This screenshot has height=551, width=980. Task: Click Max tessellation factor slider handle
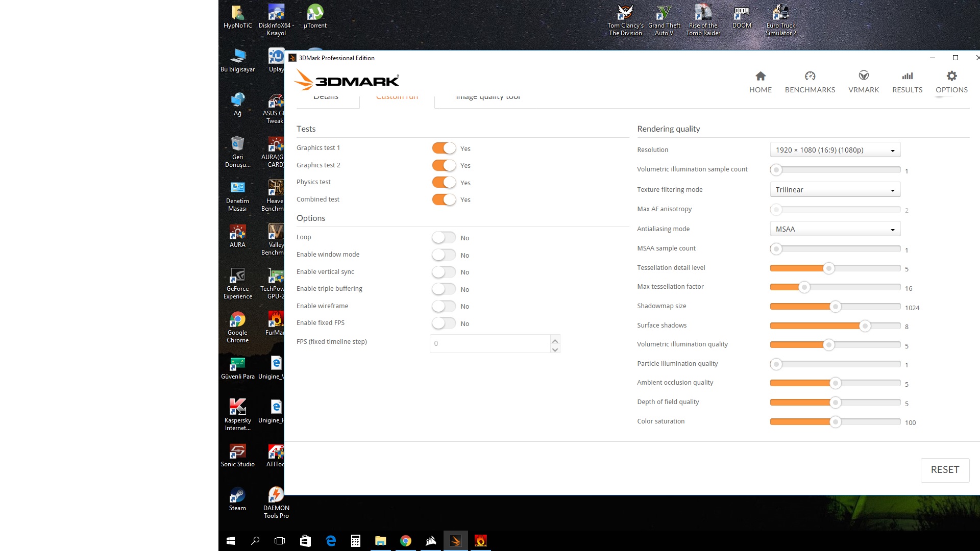pos(804,288)
